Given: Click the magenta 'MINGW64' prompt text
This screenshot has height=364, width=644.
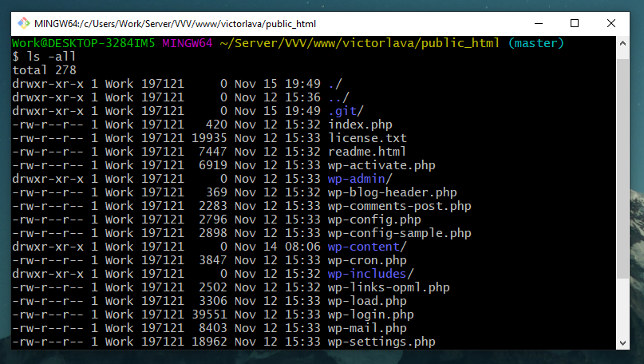Looking at the screenshot, I should point(188,43).
